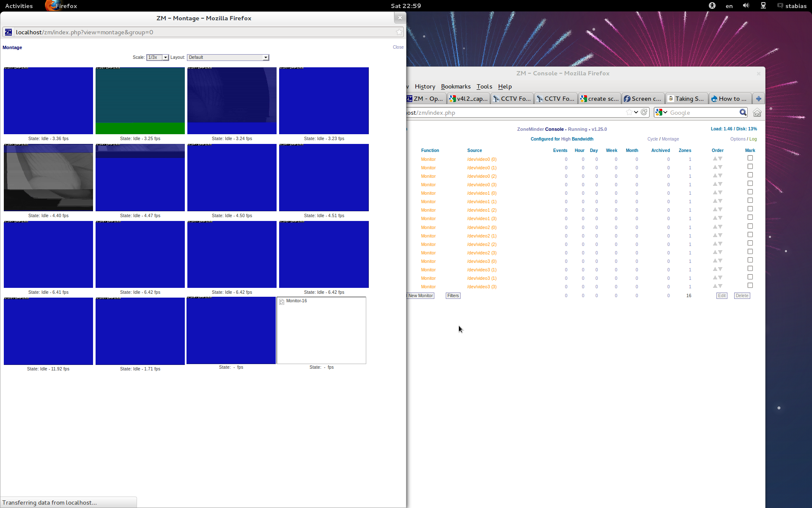Mark the /dev/video0 (3) monitor checkbox
This screenshot has width=812, height=508.
[750, 183]
